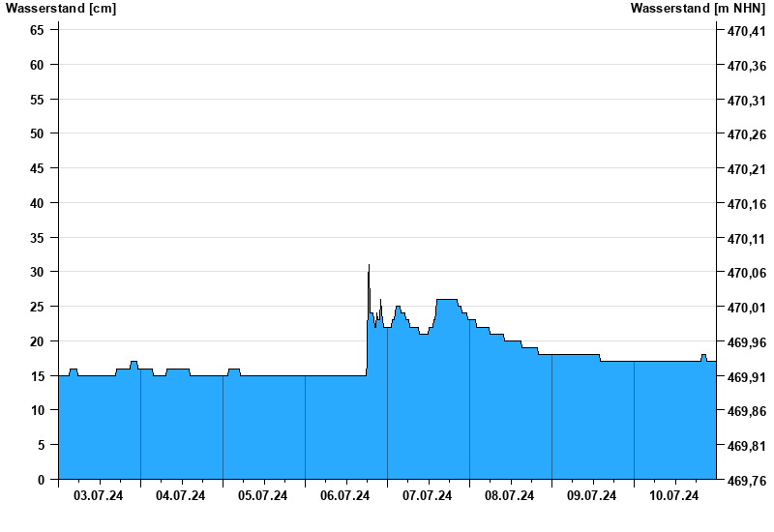Pick the 03.07.24 date label
This screenshot has width=774, height=532.
(x=99, y=495)
